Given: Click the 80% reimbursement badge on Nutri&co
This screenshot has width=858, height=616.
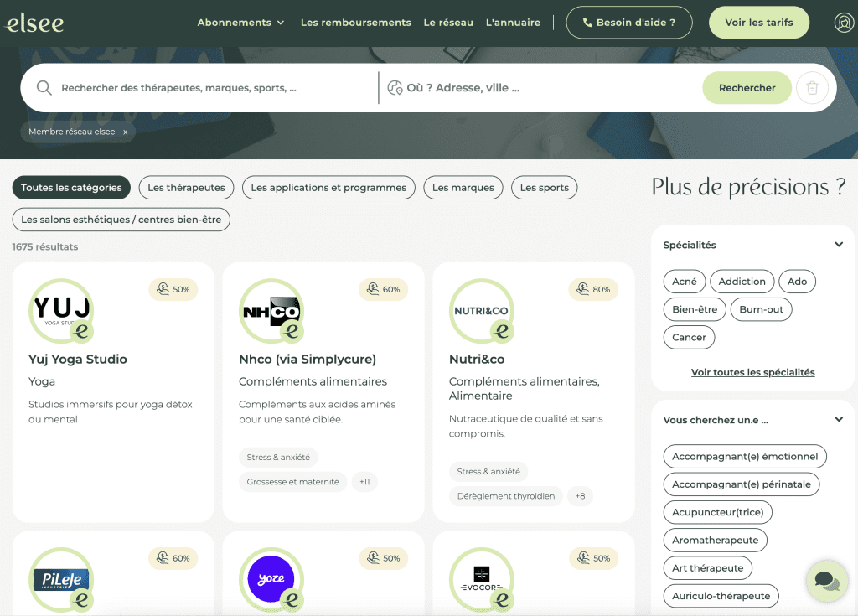Looking at the screenshot, I should click(x=593, y=289).
